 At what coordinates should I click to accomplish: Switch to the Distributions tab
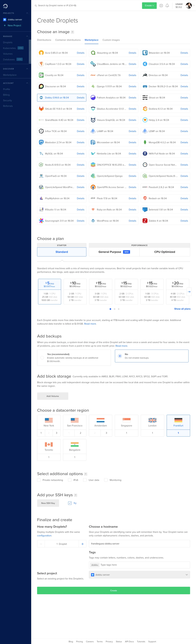click(44, 40)
